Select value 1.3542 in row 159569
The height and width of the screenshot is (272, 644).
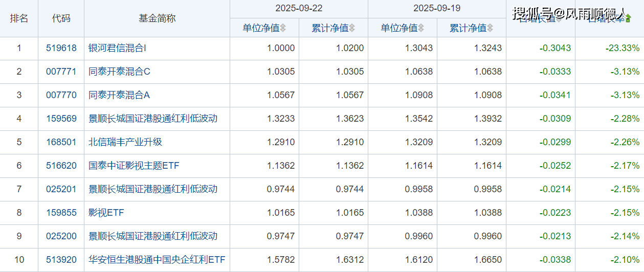click(419, 119)
